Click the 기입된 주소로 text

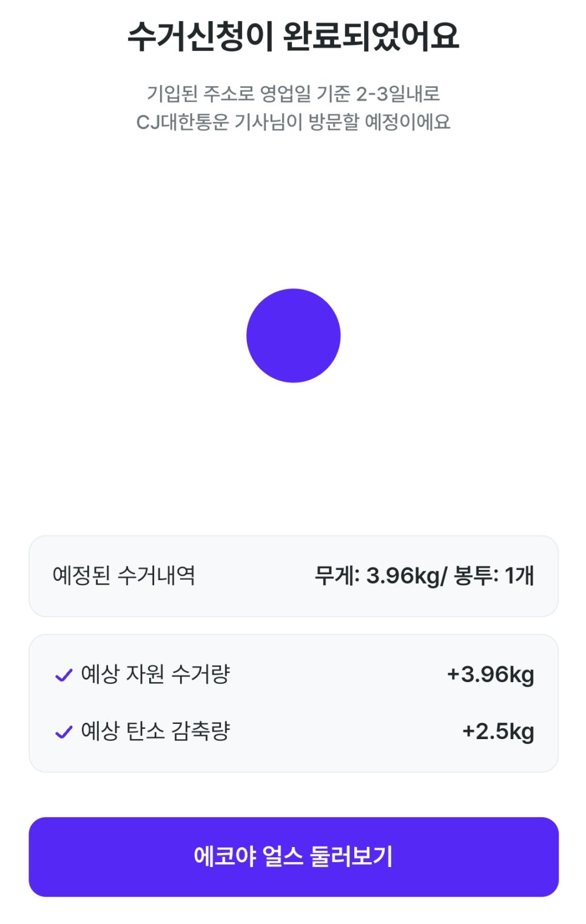(x=200, y=94)
